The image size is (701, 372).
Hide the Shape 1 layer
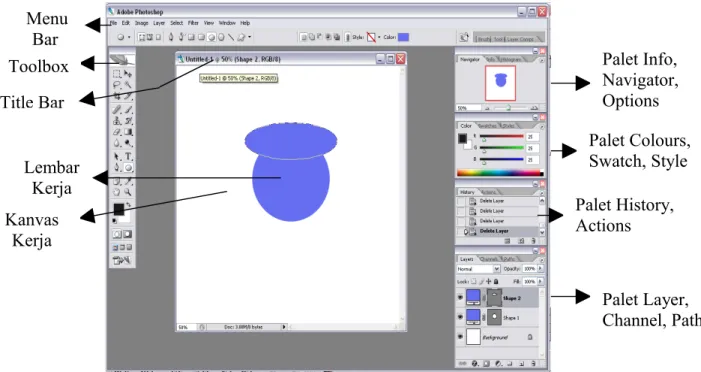(460, 317)
